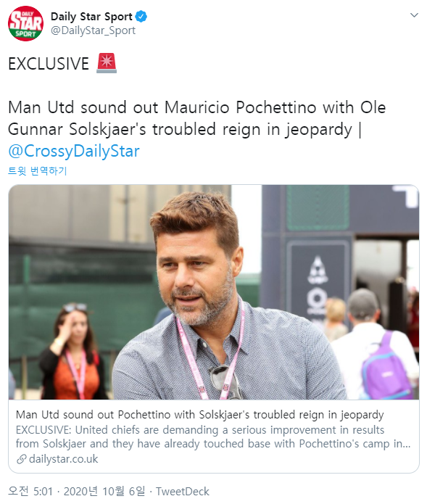427x504 pixels.
Task: Expand the tweet options chevron
Action: [414, 15]
